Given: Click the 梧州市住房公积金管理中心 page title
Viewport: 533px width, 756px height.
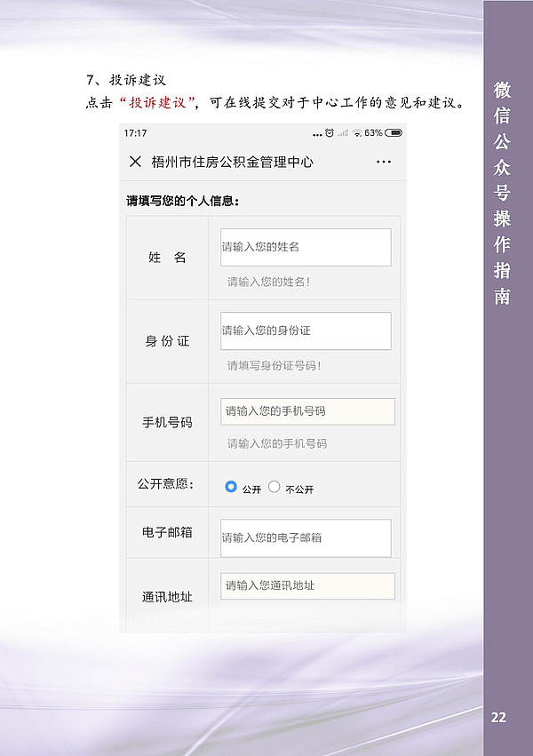Looking at the screenshot, I should pos(232,162).
